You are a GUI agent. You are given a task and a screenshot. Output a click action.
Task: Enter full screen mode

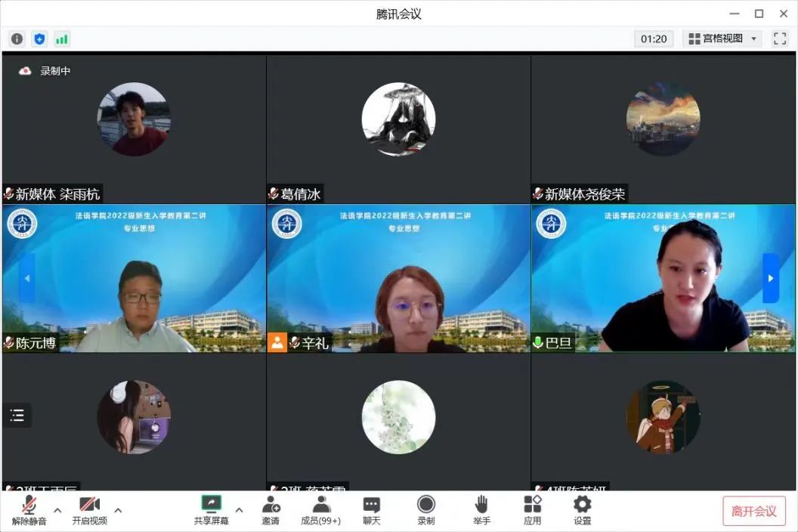780,39
